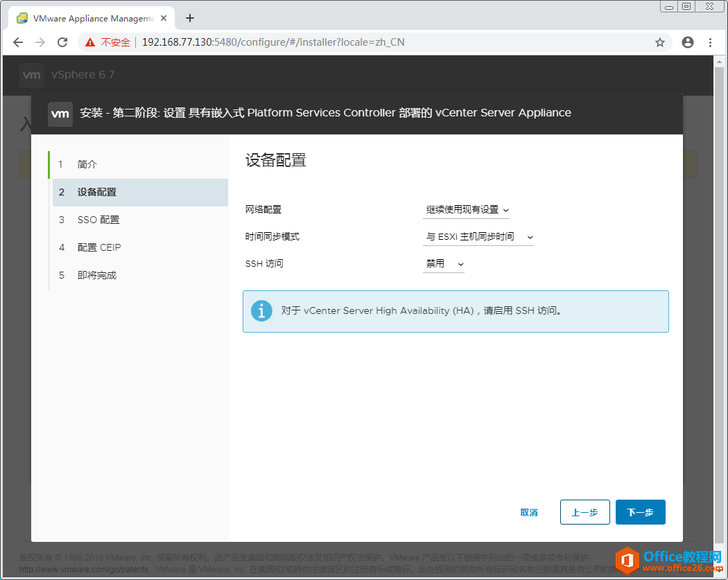Click the vSphere 6.7 vm logo

pyautogui.click(x=32, y=75)
